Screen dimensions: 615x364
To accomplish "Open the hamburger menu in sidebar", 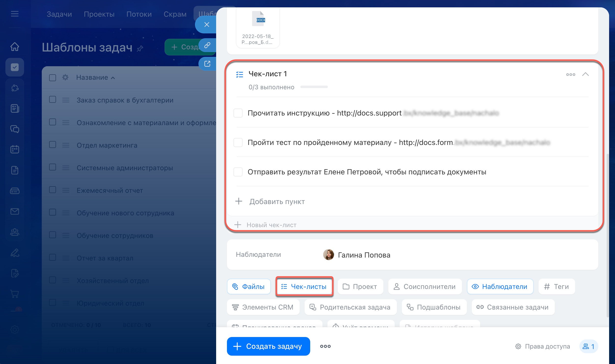I will tap(15, 14).
